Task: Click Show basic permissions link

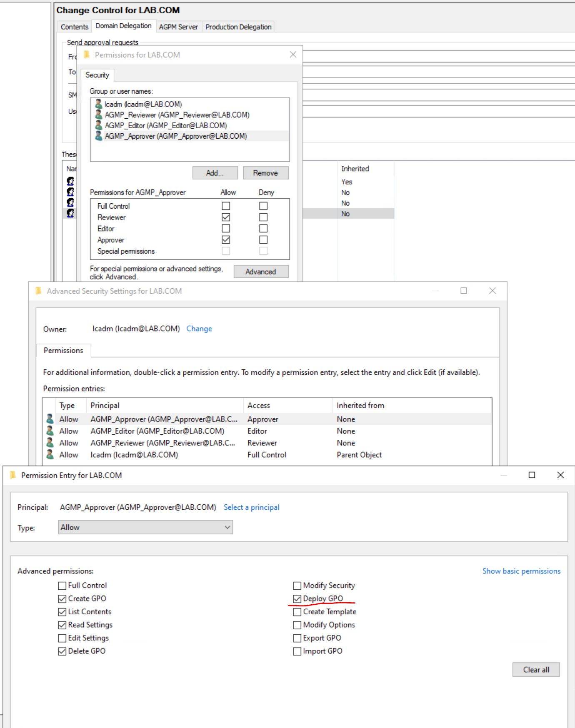Action: coord(521,571)
